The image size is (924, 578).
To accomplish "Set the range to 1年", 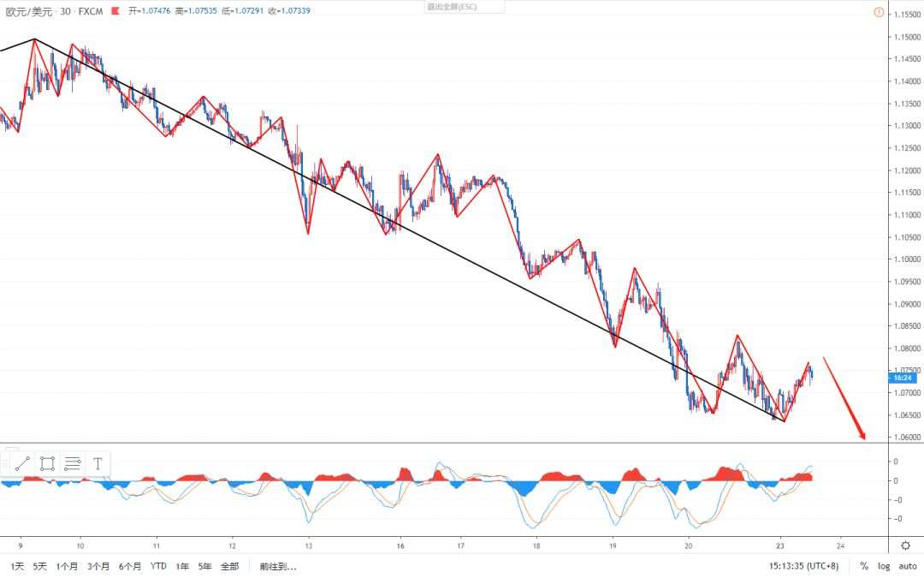I will [182, 566].
